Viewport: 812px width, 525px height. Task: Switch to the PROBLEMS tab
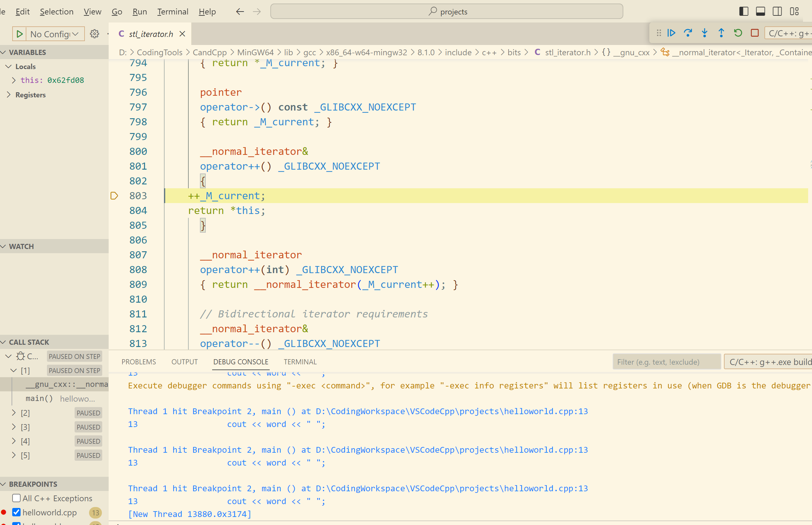pyautogui.click(x=139, y=362)
